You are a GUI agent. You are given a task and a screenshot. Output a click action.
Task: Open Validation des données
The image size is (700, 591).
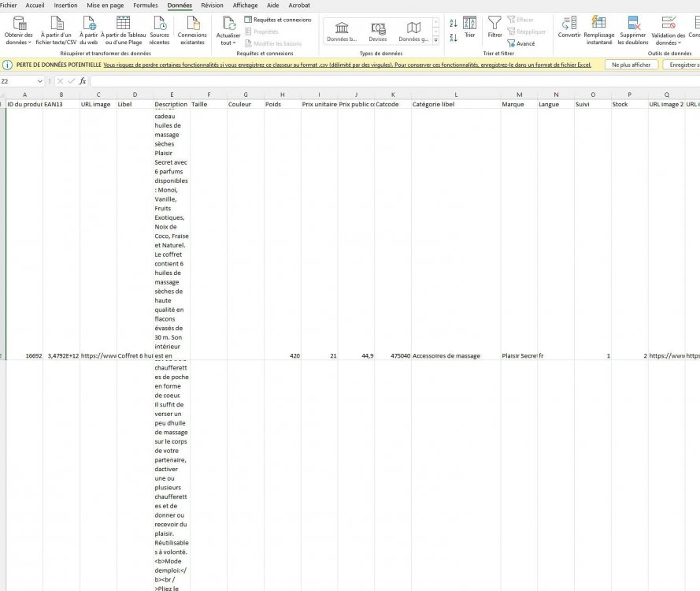pyautogui.click(x=669, y=30)
